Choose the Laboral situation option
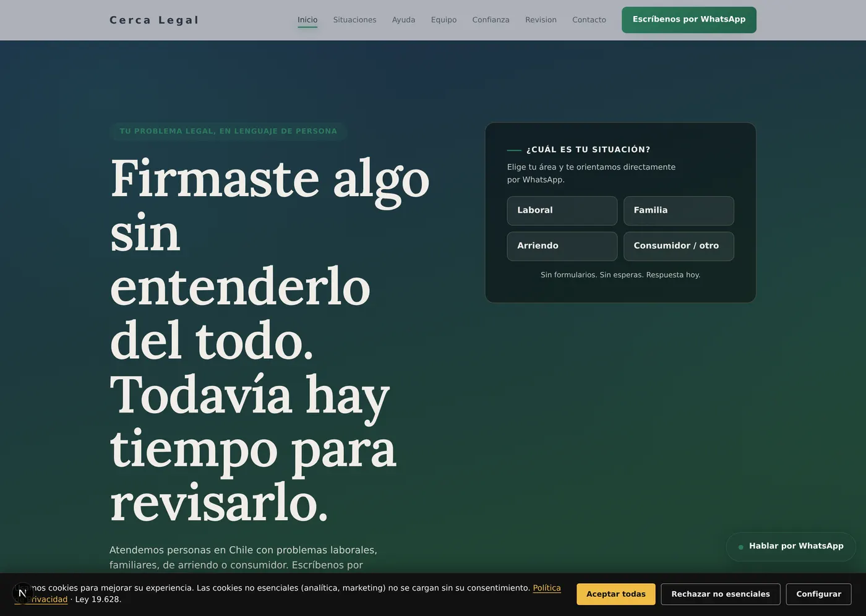 pos(562,211)
